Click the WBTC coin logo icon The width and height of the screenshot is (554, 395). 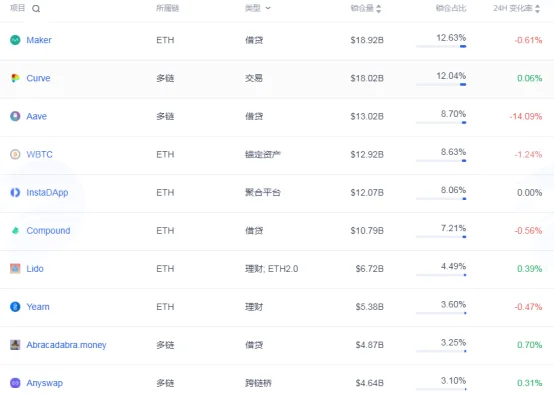click(15, 154)
